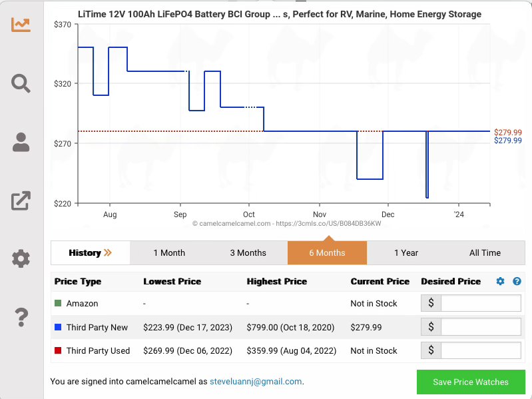Open the steveluannj@gmail.com account link
This screenshot has height=399, width=532.
[x=256, y=382]
